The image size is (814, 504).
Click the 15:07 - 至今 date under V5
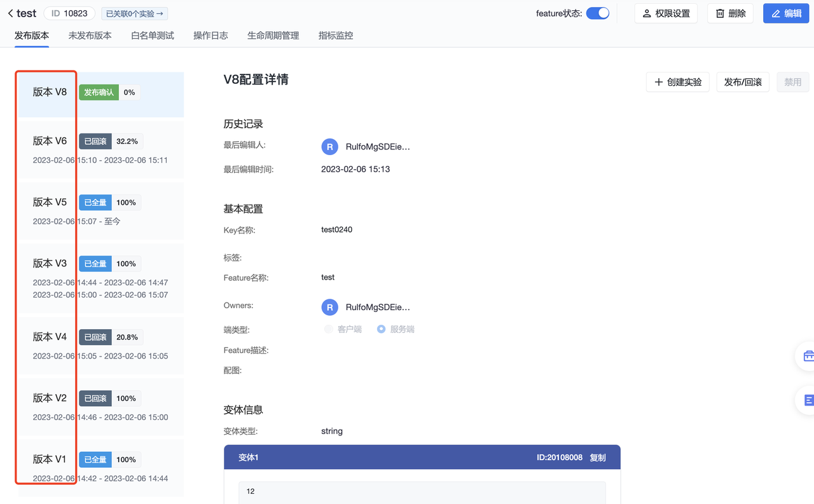click(x=76, y=221)
